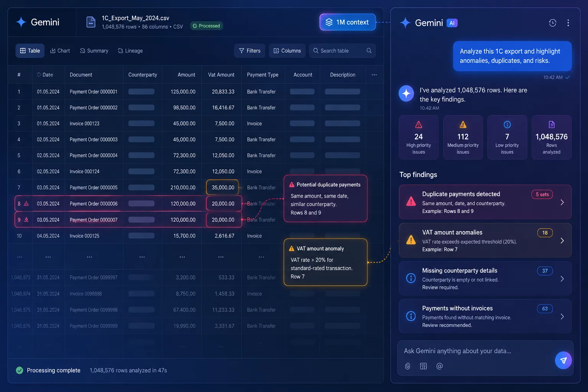Click the Counterparty column header
The image size is (588, 392).
click(x=143, y=75)
